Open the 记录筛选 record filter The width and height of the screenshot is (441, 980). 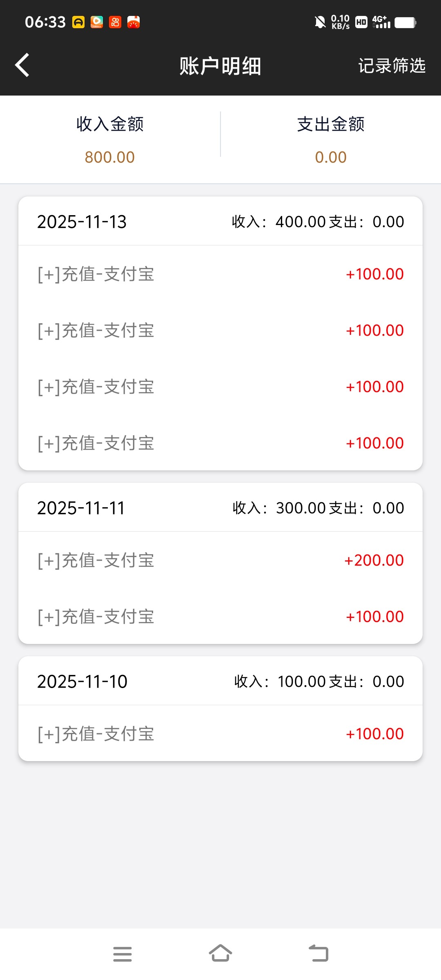coord(392,66)
